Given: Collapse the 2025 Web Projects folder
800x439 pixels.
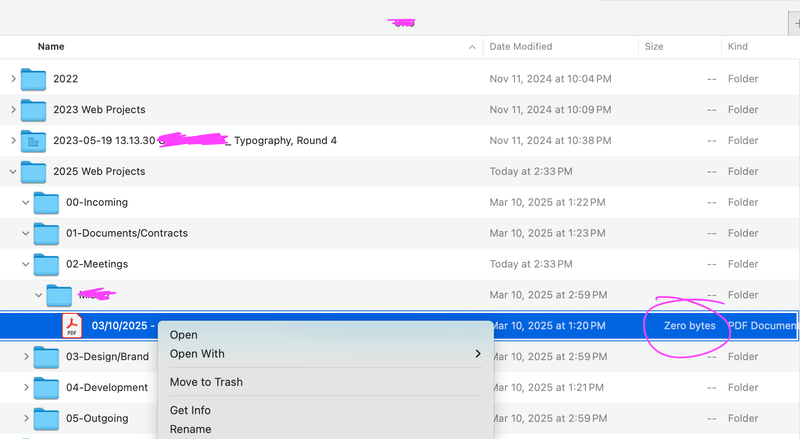Looking at the screenshot, I should pos(13,172).
